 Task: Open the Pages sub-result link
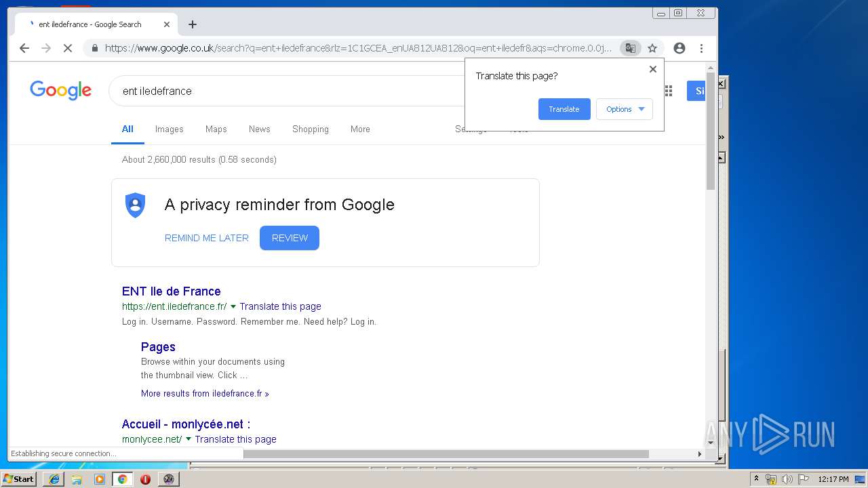(158, 347)
